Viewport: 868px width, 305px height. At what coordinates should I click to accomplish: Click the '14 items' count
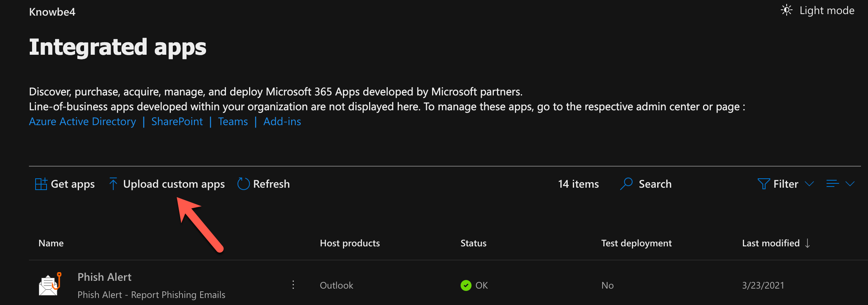pyautogui.click(x=579, y=184)
